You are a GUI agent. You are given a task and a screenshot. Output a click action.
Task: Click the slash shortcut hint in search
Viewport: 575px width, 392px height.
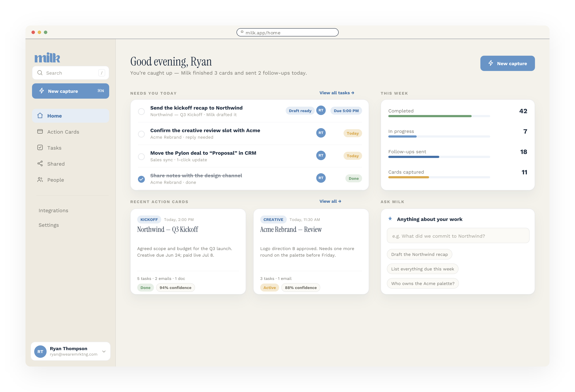pyautogui.click(x=102, y=73)
